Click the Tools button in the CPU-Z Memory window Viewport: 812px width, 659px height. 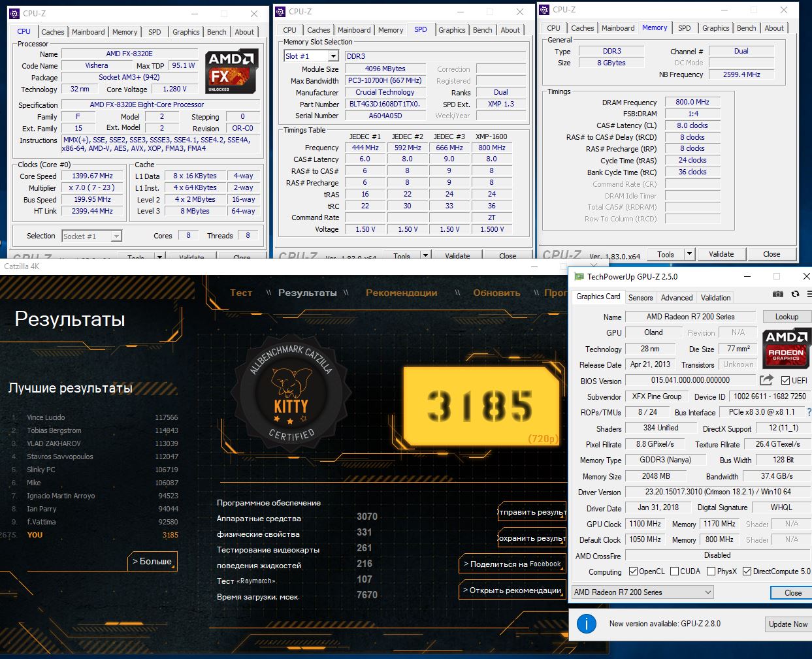[x=666, y=254]
